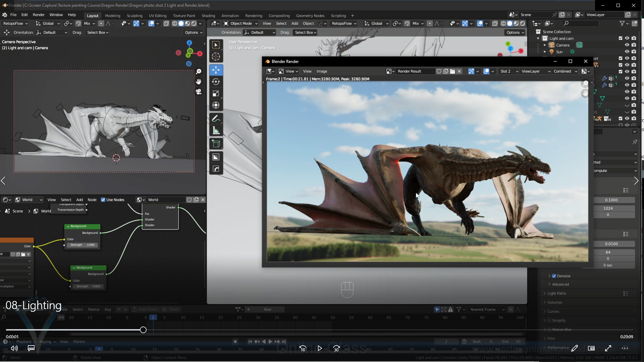Click video progress slider handle
The width and height of the screenshot is (644, 362).
click(x=143, y=330)
